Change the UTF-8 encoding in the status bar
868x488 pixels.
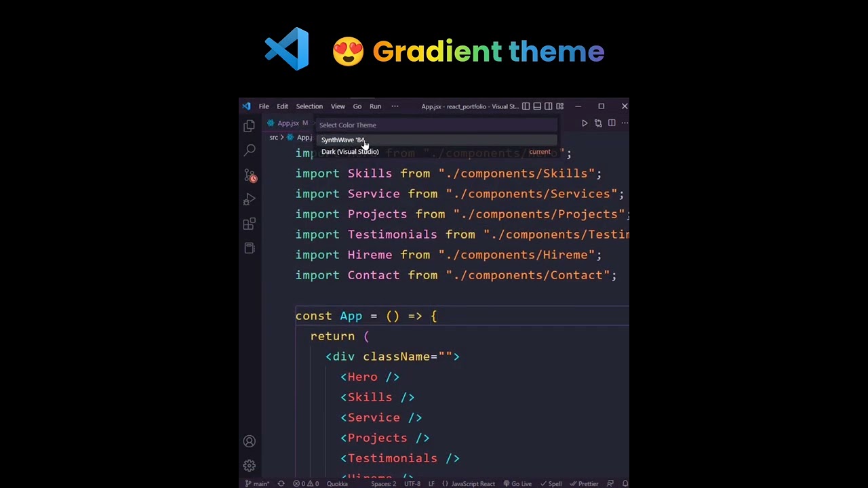(x=412, y=484)
